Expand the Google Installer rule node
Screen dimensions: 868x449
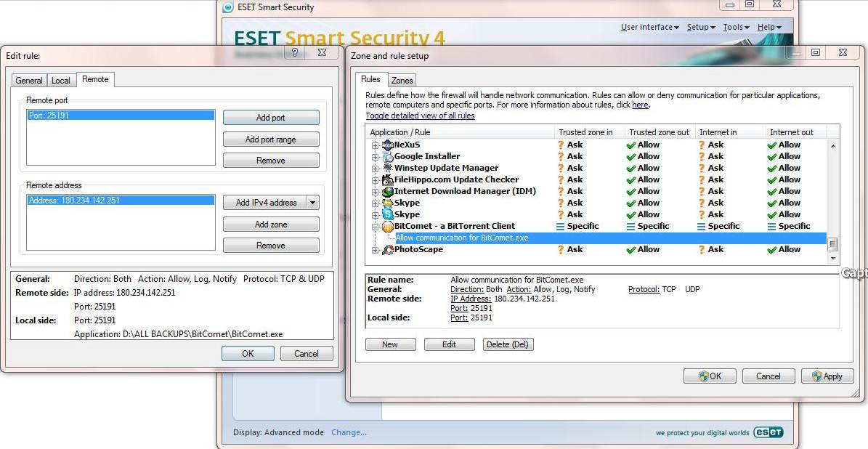(376, 157)
